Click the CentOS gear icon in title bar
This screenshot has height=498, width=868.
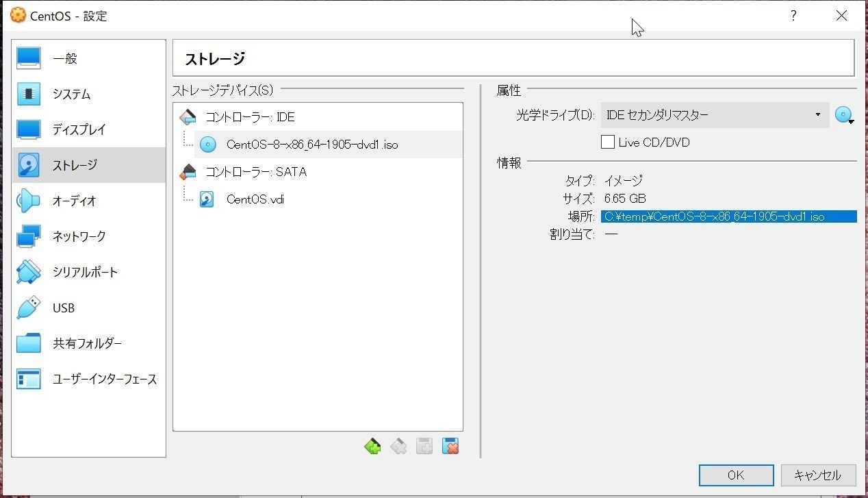point(18,15)
